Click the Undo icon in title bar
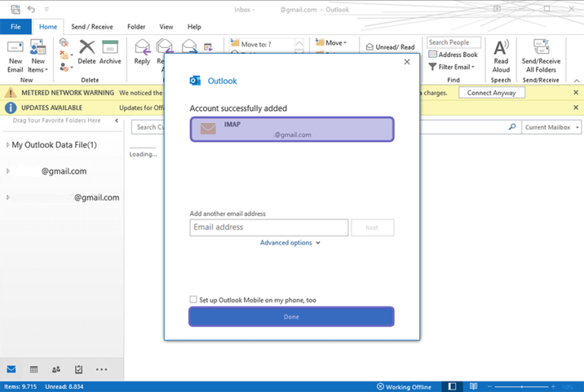Screen dimensions: 584x392 [x=31, y=9]
